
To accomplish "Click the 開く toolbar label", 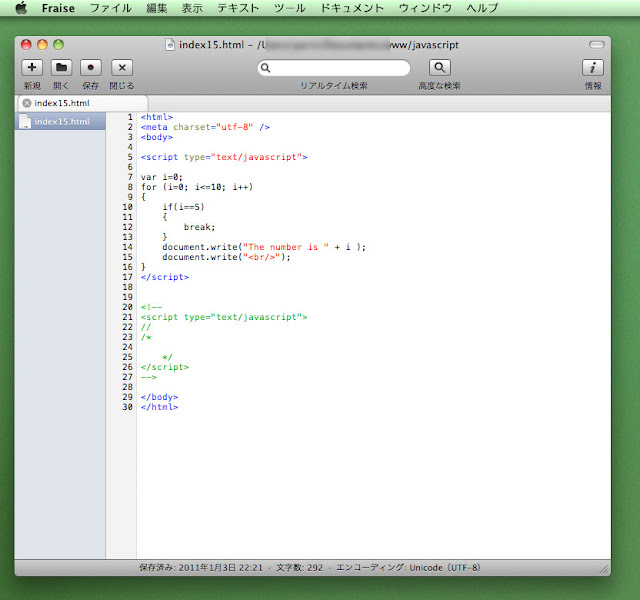I will pyautogui.click(x=61, y=86).
